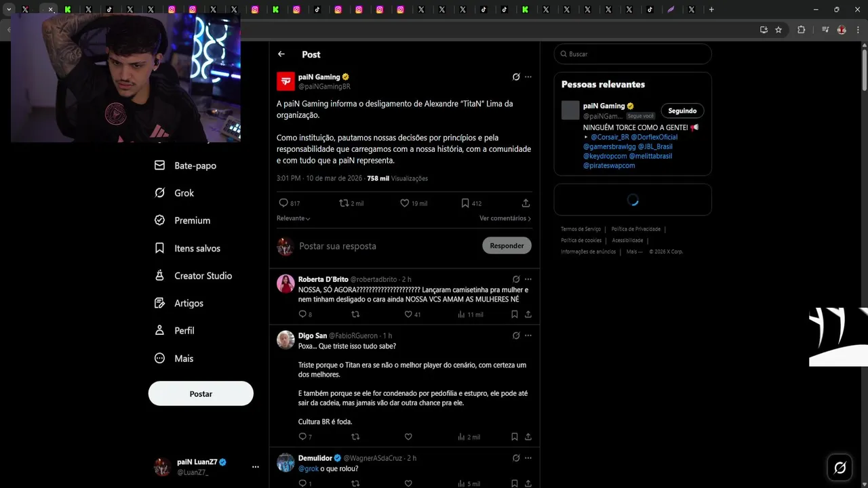Open Informações de anúncios link

pyautogui.click(x=588, y=251)
